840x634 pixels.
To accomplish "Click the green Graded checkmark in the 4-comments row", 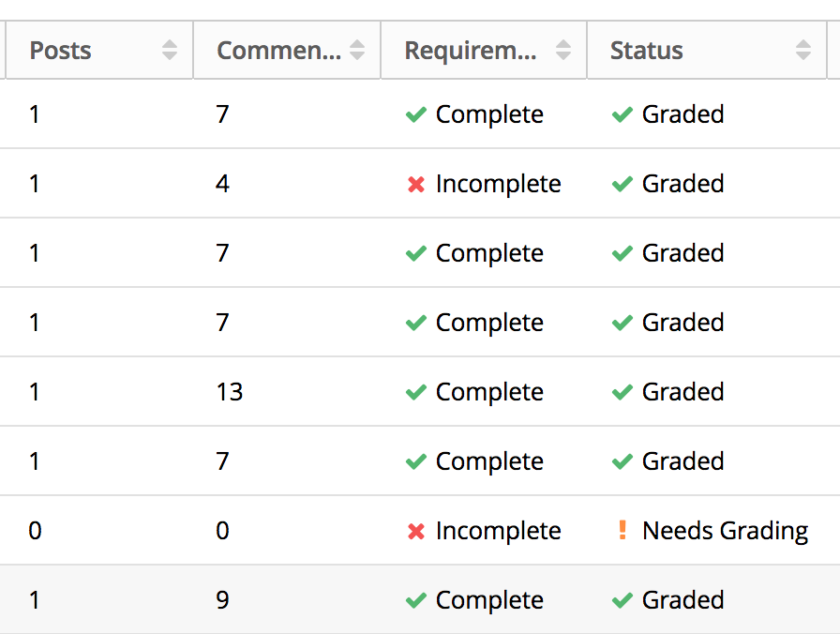I will (x=622, y=184).
